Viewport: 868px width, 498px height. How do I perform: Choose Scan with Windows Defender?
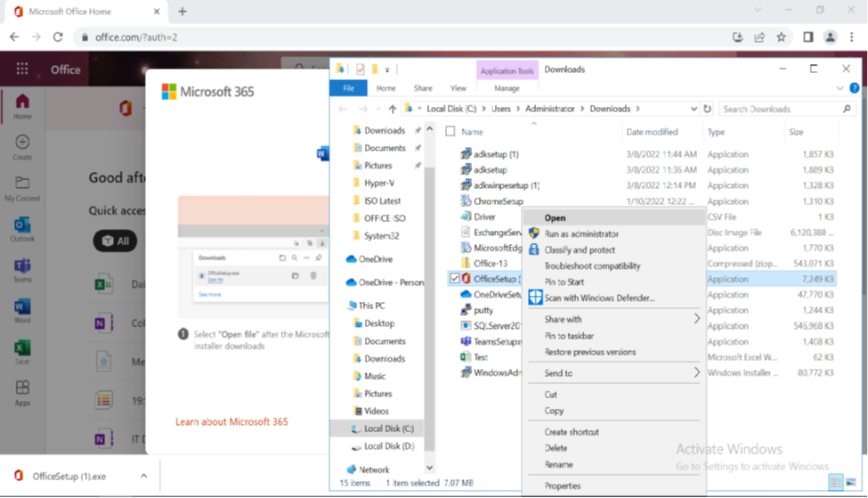[614, 298]
